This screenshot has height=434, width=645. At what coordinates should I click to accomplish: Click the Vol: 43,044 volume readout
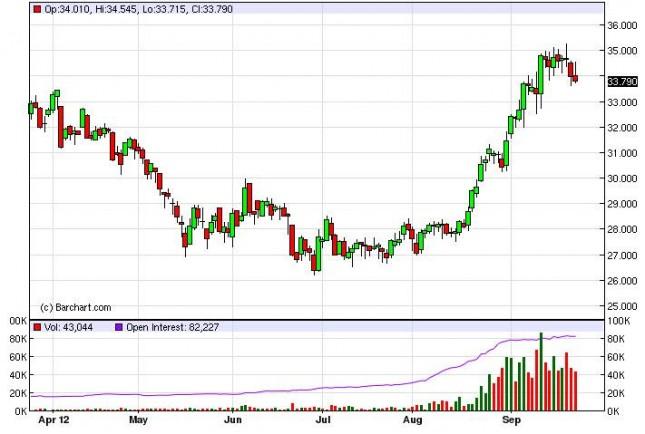pyautogui.click(x=68, y=327)
